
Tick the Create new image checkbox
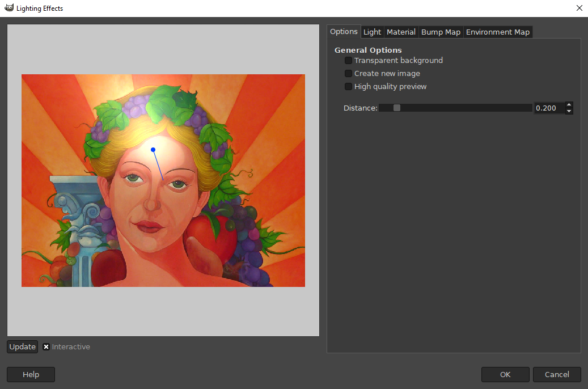coord(348,74)
